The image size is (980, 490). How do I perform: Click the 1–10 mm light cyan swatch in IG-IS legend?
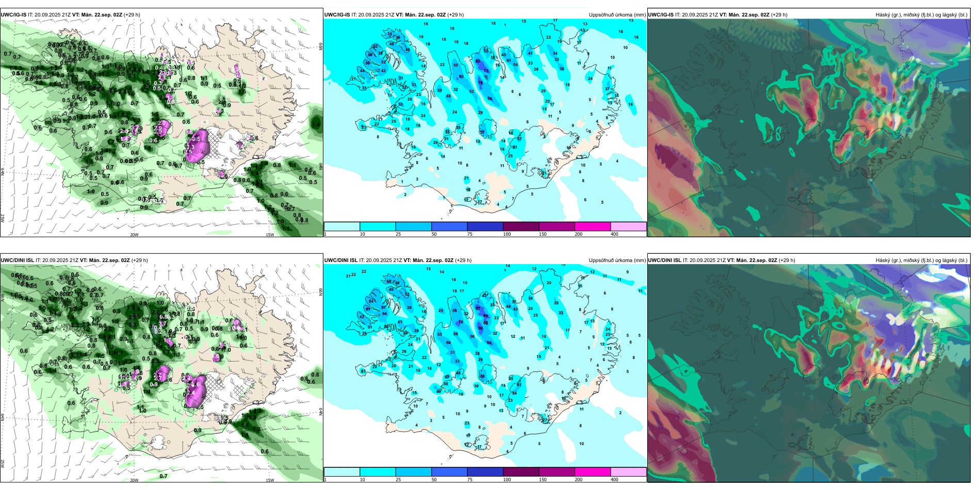[x=342, y=226]
